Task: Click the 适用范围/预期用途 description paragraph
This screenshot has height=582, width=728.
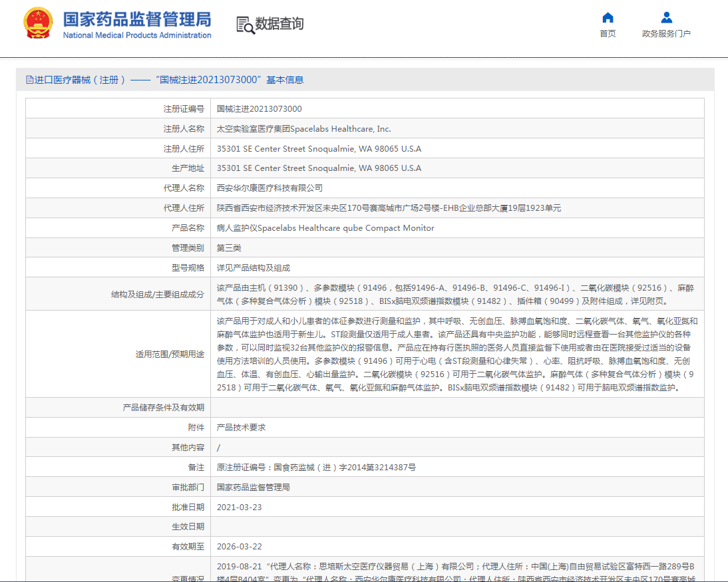Action: point(457,354)
